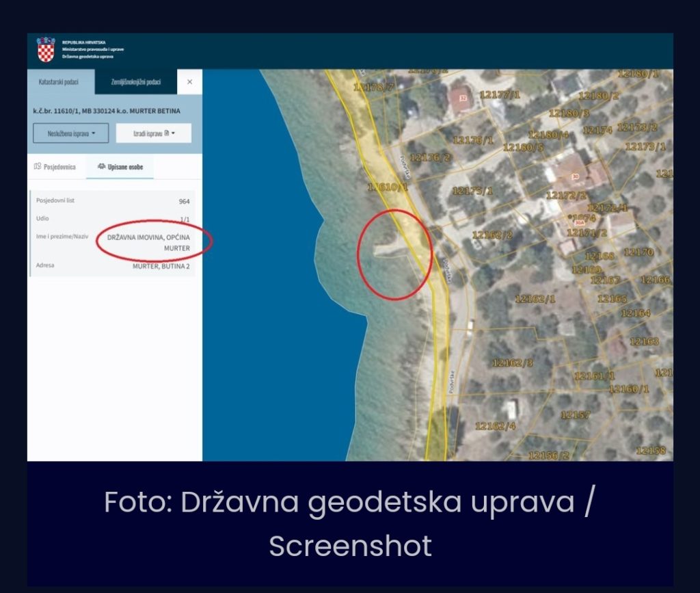Click parcel 12162/3 label on the map

(x=512, y=363)
